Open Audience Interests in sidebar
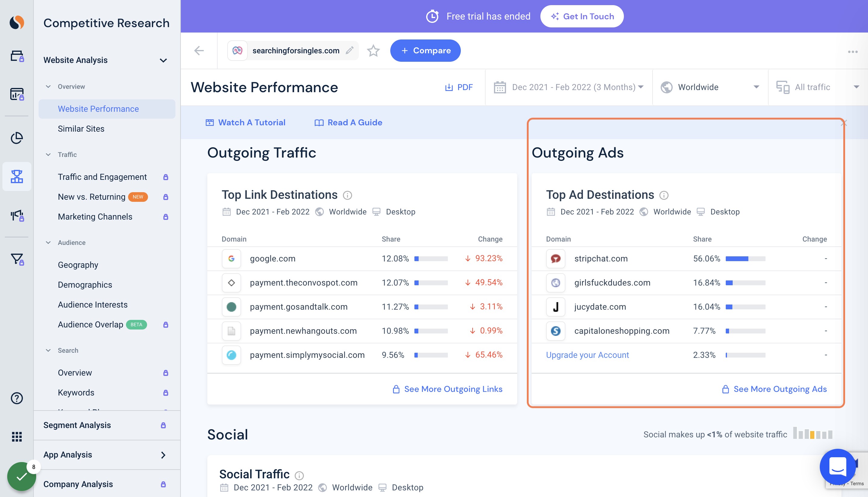The width and height of the screenshot is (868, 497). (x=93, y=305)
